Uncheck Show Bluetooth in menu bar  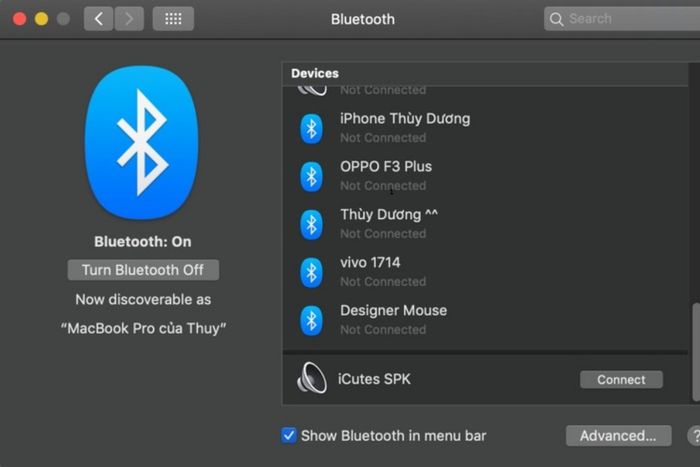click(x=288, y=435)
